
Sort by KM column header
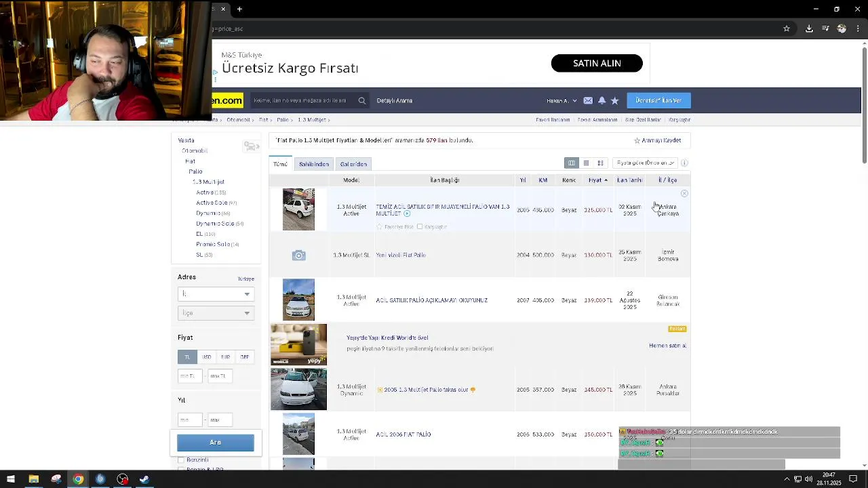click(543, 180)
